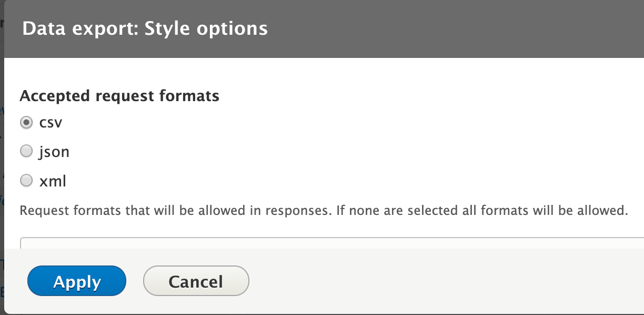Select the csv radio button
Viewport: 644px width, 315px height.
pyautogui.click(x=26, y=123)
